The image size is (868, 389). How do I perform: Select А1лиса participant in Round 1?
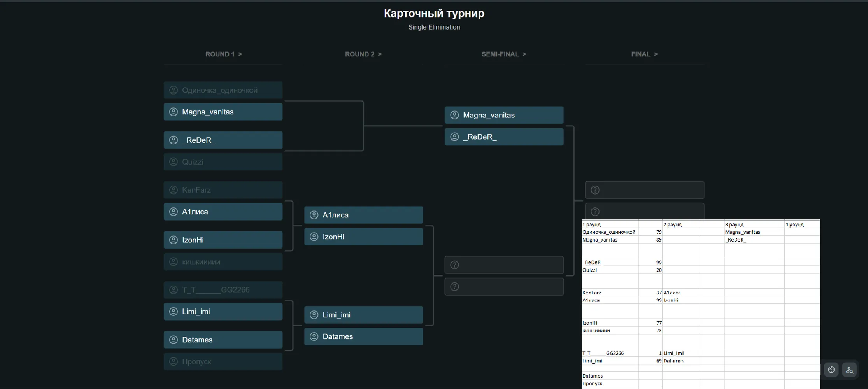[x=223, y=212]
